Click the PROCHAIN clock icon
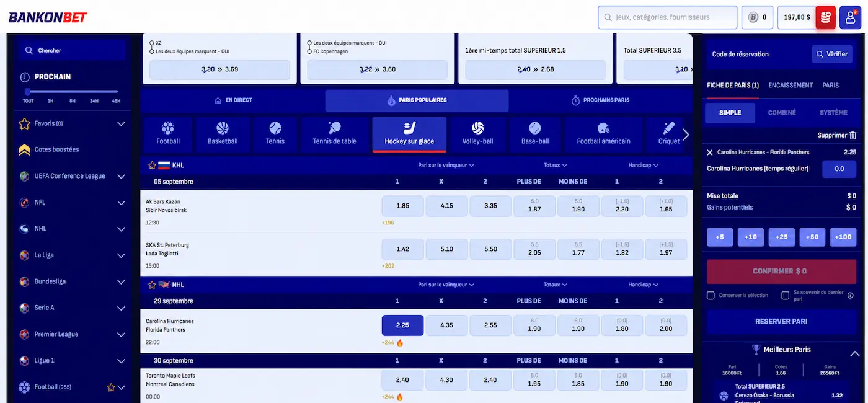This screenshot has width=868, height=403. click(25, 77)
